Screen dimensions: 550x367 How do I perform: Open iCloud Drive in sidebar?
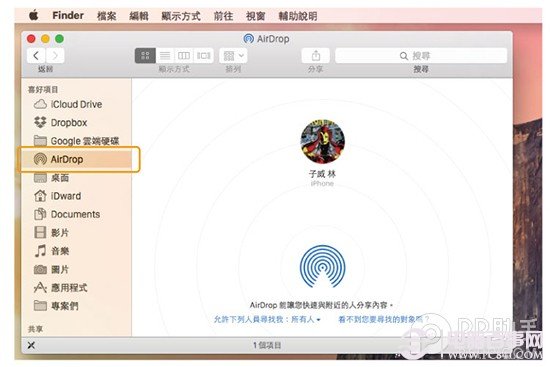76,104
